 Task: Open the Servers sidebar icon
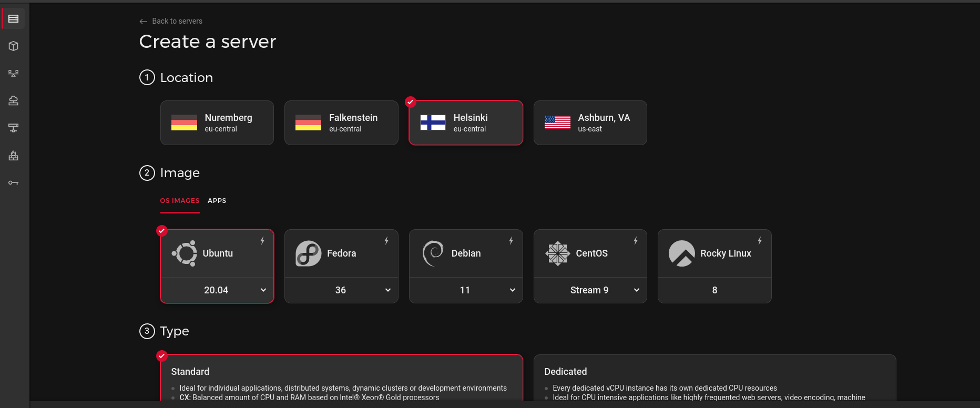coord(14,19)
